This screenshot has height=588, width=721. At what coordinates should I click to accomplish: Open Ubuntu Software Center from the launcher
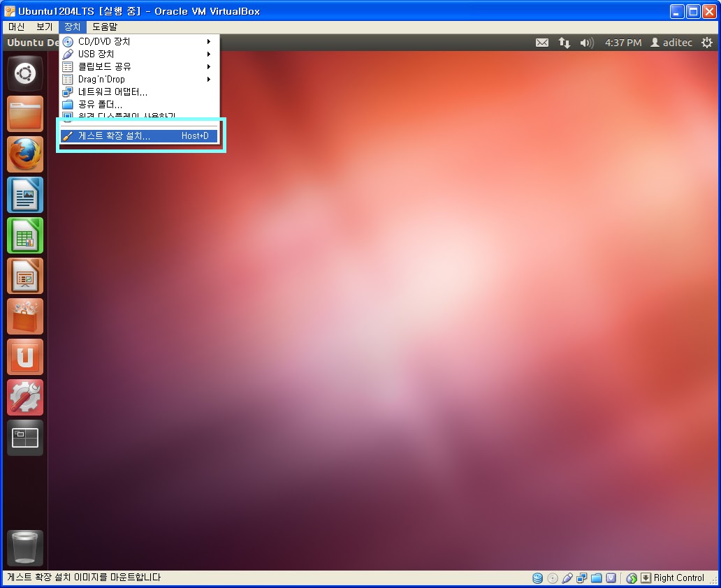tap(24, 316)
